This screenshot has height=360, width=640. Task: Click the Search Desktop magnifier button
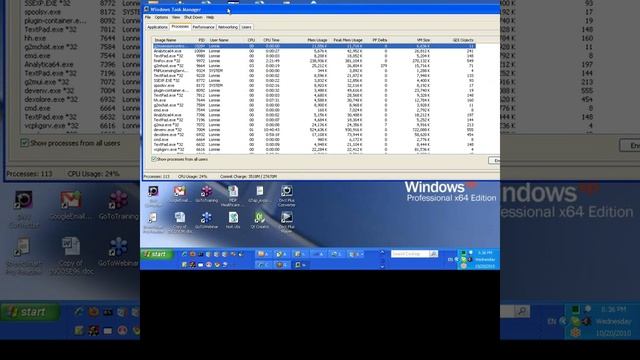(433, 254)
